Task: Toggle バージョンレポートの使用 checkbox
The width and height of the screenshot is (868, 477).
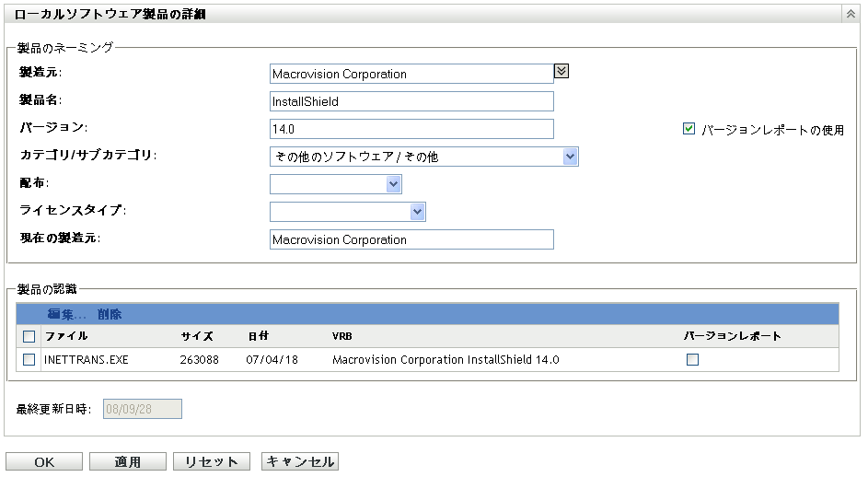Action: [689, 130]
